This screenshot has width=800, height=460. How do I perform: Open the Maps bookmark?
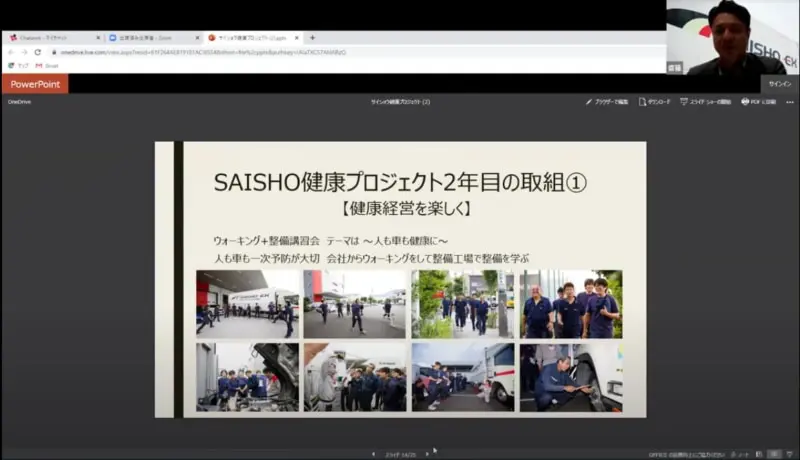point(19,66)
